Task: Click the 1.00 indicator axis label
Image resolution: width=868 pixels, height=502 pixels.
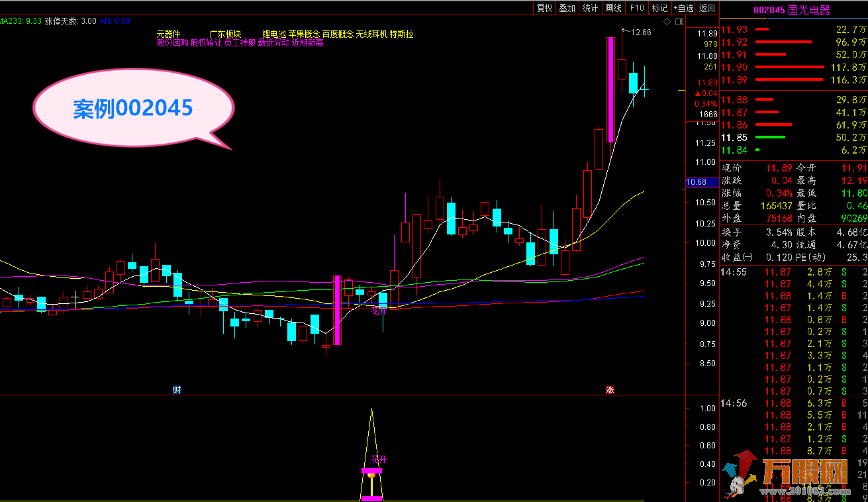Action: click(707, 409)
